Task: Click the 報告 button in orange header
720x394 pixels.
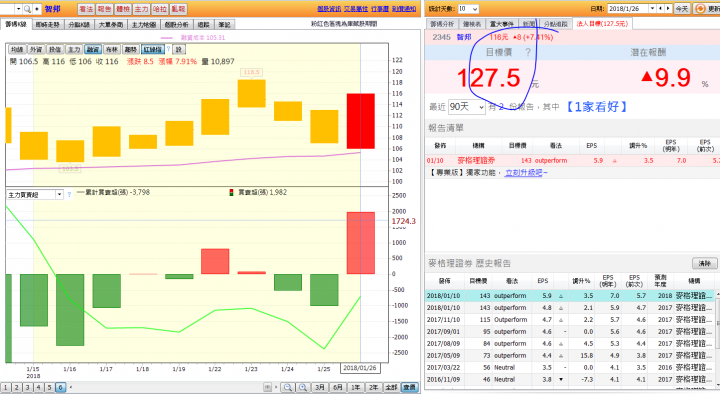Action: (x=105, y=9)
